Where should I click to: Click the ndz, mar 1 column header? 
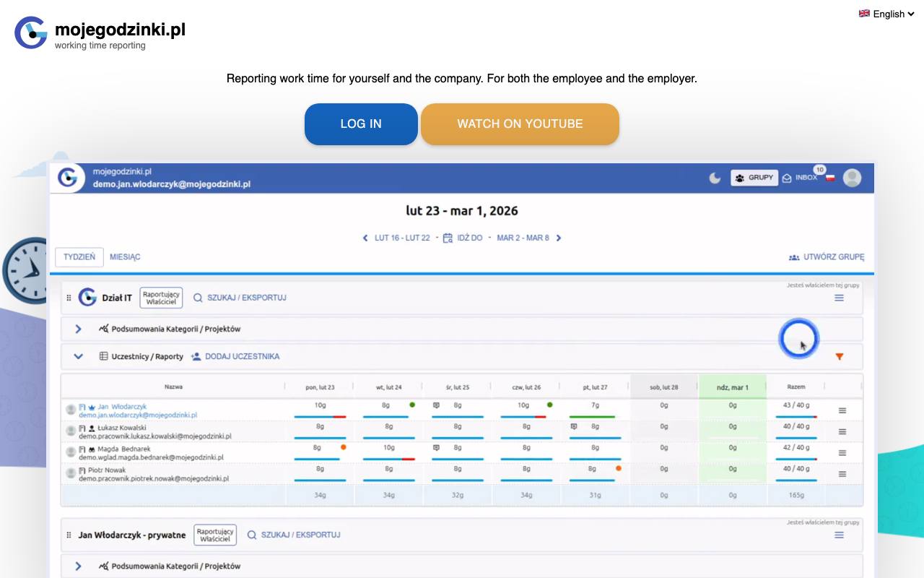click(732, 387)
